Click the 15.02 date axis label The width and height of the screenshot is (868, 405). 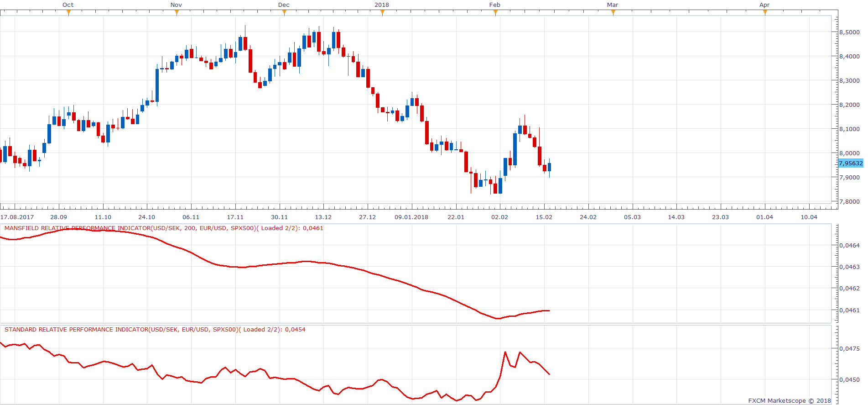(544, 217)
